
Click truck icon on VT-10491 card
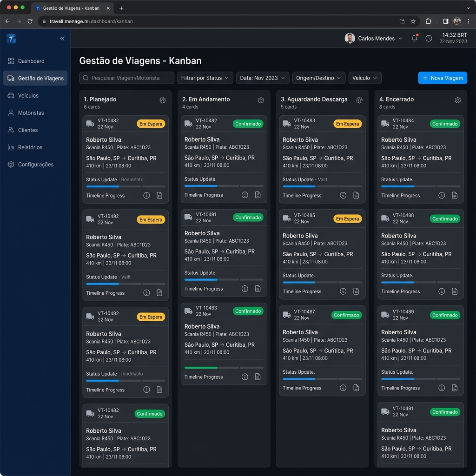pos(385,411)
